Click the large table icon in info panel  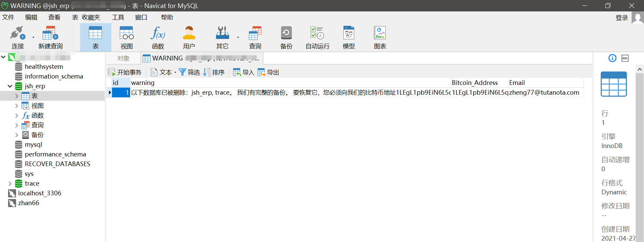(614, 84)
